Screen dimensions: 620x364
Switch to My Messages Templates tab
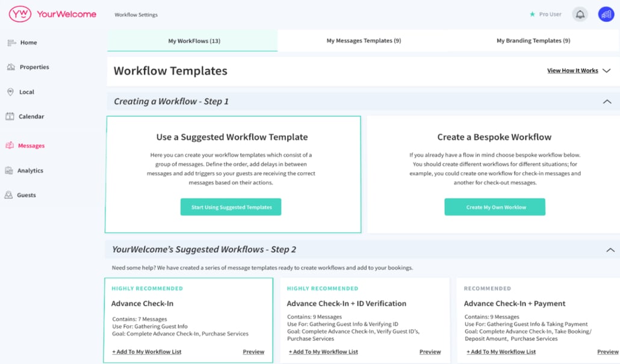click(364, 41)
